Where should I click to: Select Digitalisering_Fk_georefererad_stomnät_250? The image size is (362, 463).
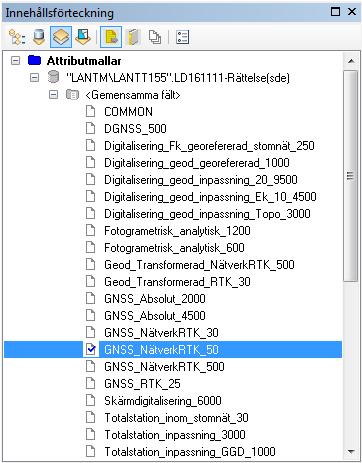[209, 146]
